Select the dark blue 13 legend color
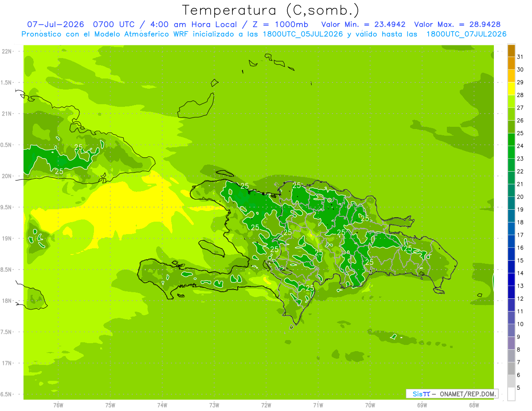Screen dimensions: 532x411 (511, 280)
